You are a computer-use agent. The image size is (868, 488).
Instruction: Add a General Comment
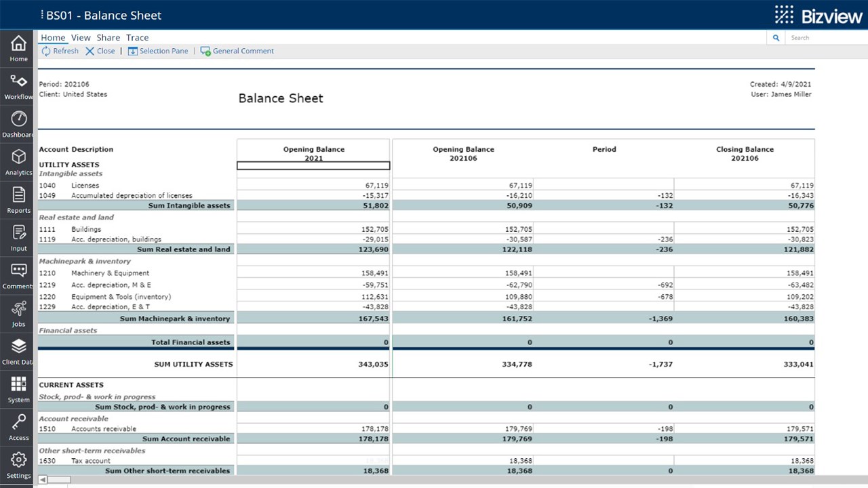[x=237, y=51]
